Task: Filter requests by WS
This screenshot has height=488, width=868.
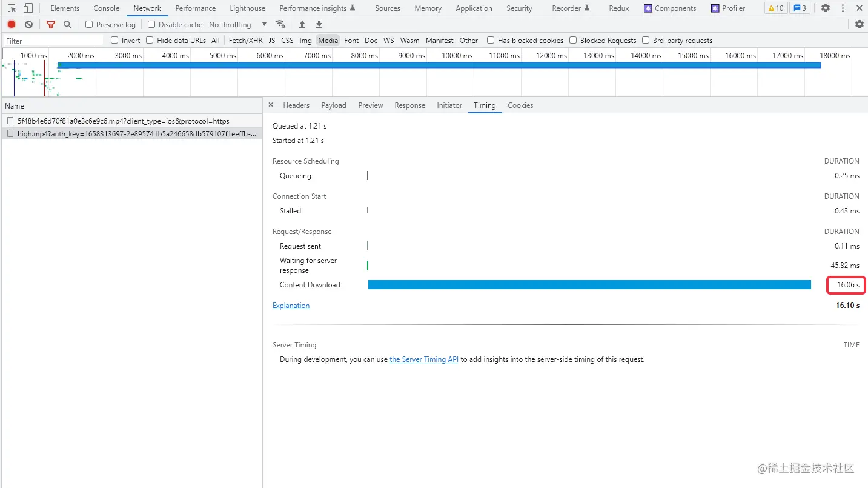Action: 389,40
